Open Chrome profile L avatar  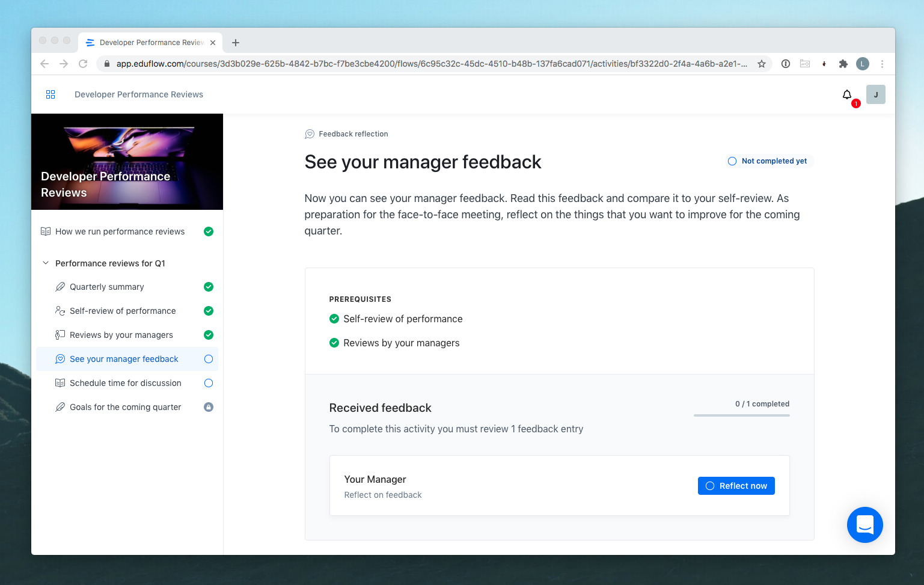(863, 64)
